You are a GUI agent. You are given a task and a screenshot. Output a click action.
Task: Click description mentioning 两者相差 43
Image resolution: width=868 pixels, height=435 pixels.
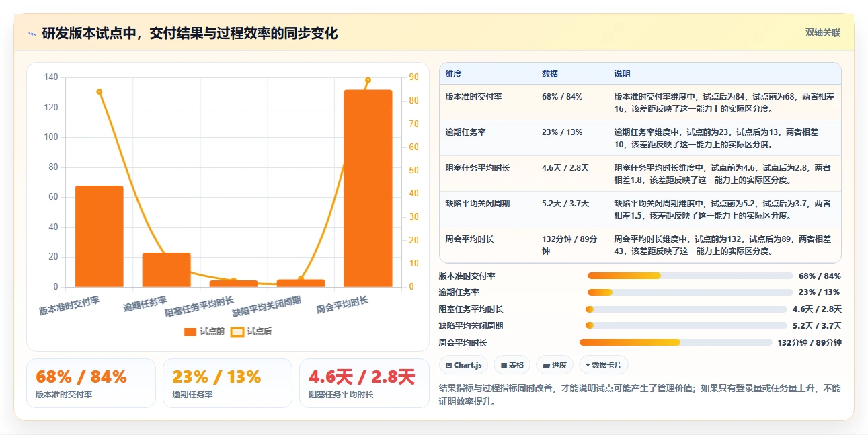[x=724, y=245]
